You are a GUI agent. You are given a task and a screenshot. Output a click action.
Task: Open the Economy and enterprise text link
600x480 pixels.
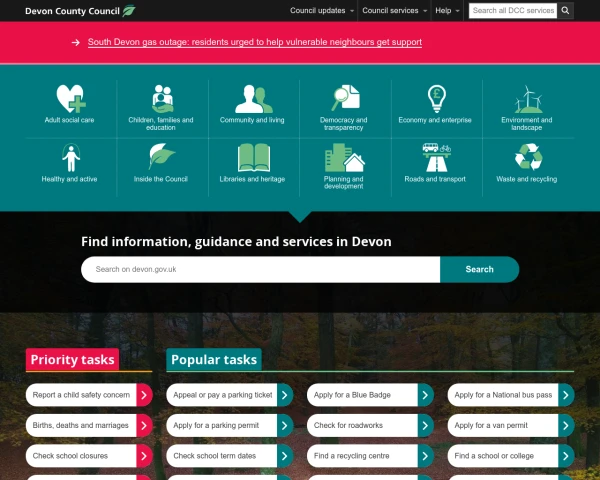pyautogui.click(x=435, y=120)
